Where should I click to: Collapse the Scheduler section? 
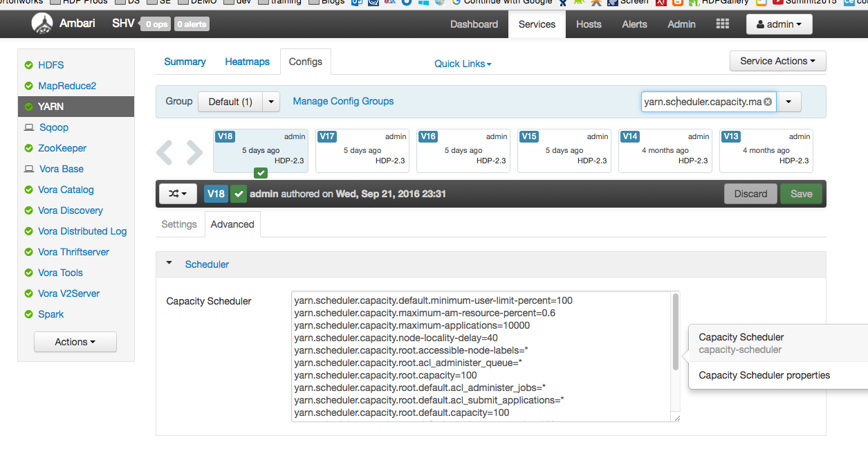pyautogui.click(x=169, y=264)
